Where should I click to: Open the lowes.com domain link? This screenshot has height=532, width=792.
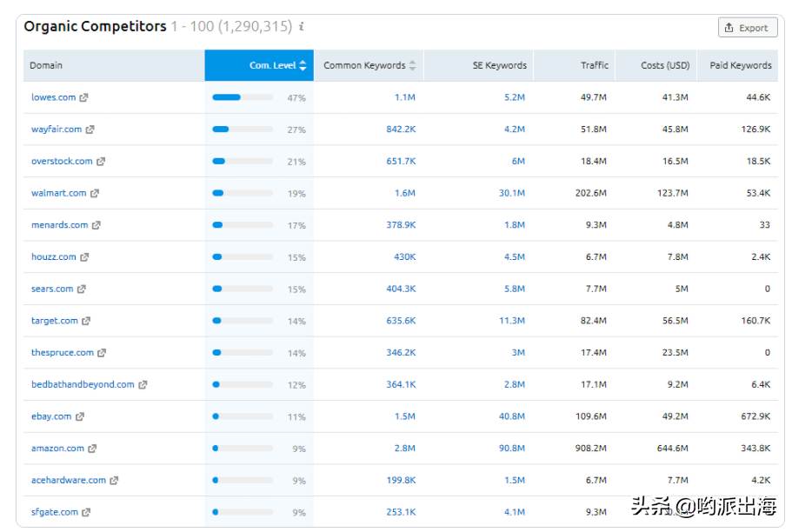(x=54, y=97)
